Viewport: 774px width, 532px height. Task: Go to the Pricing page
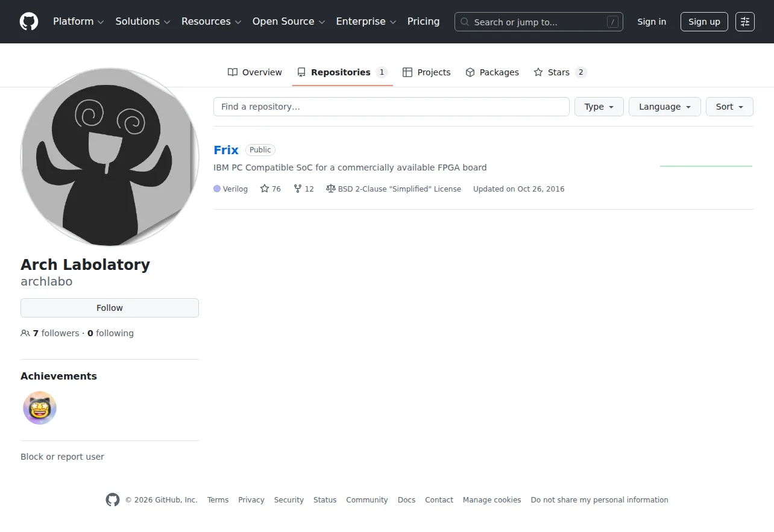click(x=424, y=22)
